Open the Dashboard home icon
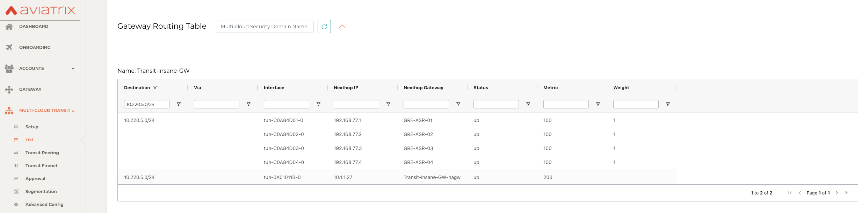The width and height of the screenshot is (868, 213). pos(9,27)
